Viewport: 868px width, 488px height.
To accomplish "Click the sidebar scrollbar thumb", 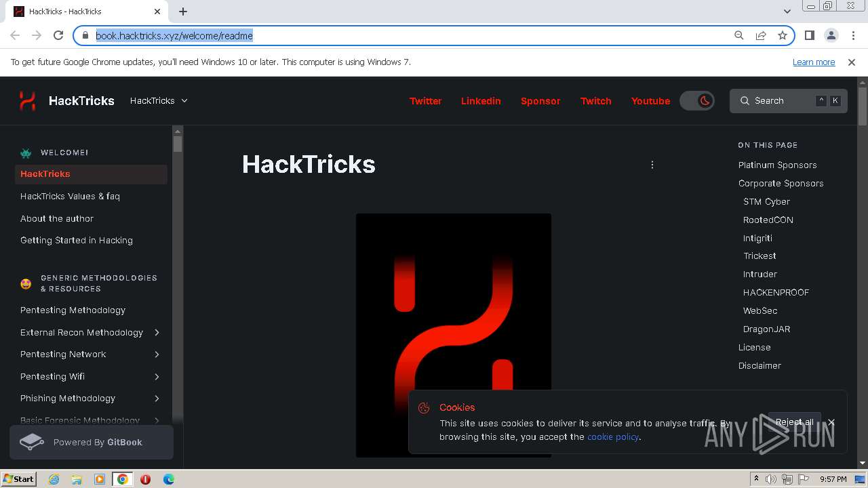I will [178, 144].
